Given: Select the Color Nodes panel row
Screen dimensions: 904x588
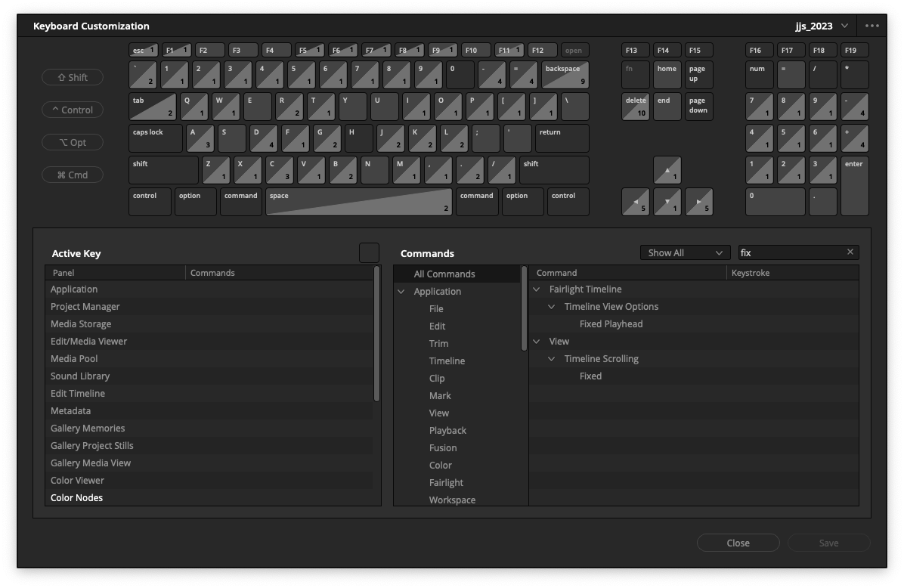Looking at the screenshot, I should (209, 497).
